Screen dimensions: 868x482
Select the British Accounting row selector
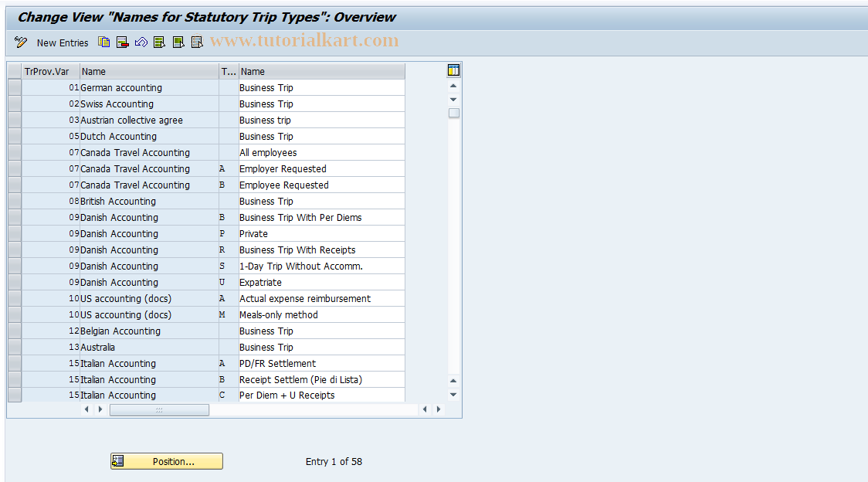click(x=15, y=201)
